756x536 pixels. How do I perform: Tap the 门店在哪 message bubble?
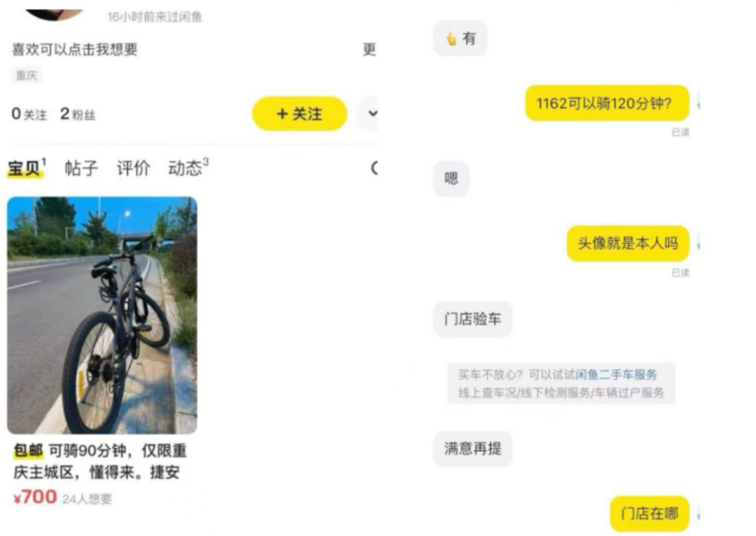click(649, 514)
